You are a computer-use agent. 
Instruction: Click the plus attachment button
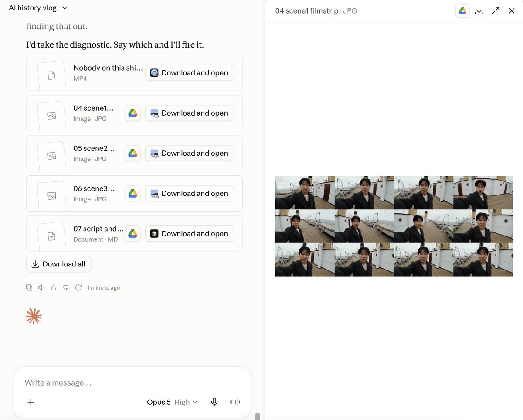pos(31,402)
